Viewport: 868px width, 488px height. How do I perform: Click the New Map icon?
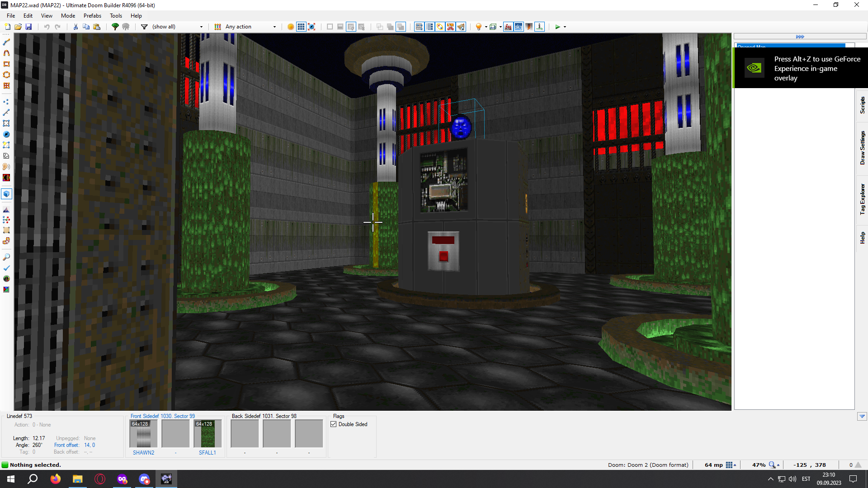coord(8,27)
